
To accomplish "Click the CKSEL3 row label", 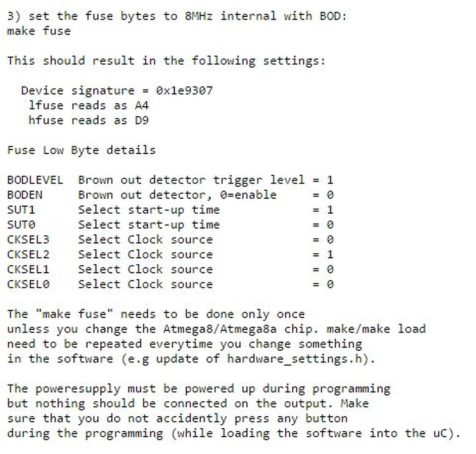I will coord(28,239).
